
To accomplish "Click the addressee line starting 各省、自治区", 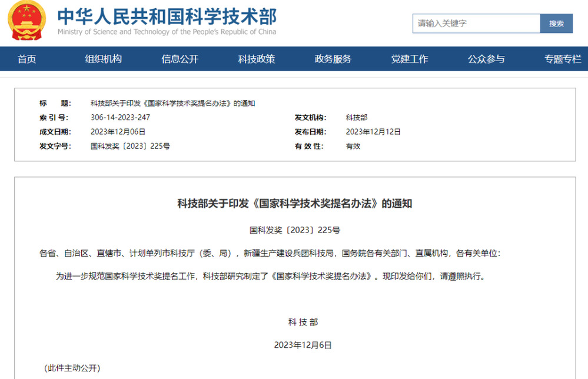I will point(270,254).
